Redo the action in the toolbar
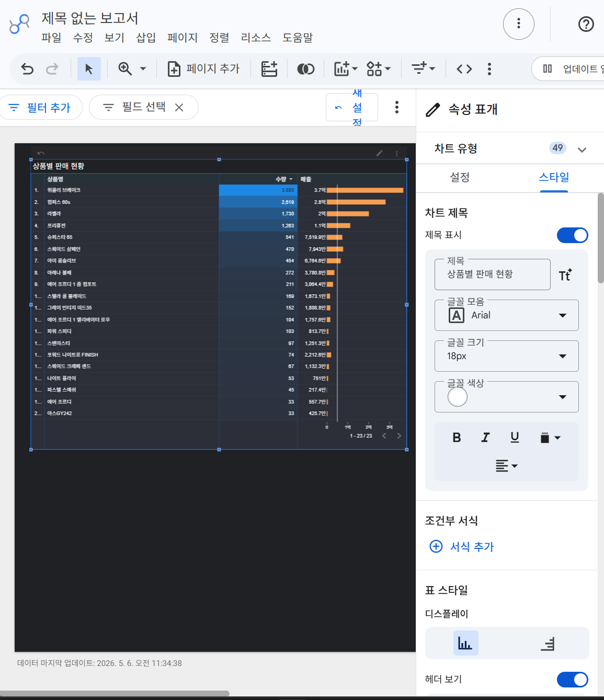This screenshot has height=700, width=604. pyautogui.click(x=52, y=68)
